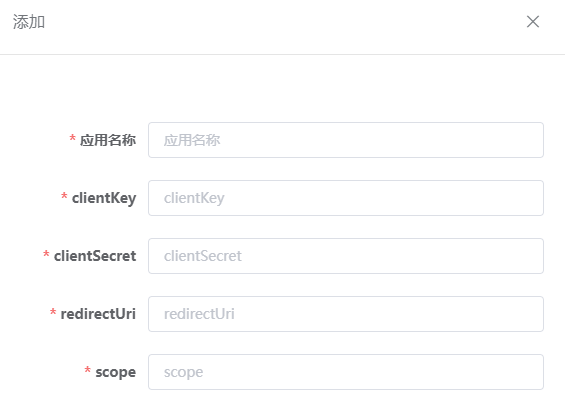Viewport: 565px width, 412px height.
Task: Click the 添加 dialog title text
Action: click(29, 22)
